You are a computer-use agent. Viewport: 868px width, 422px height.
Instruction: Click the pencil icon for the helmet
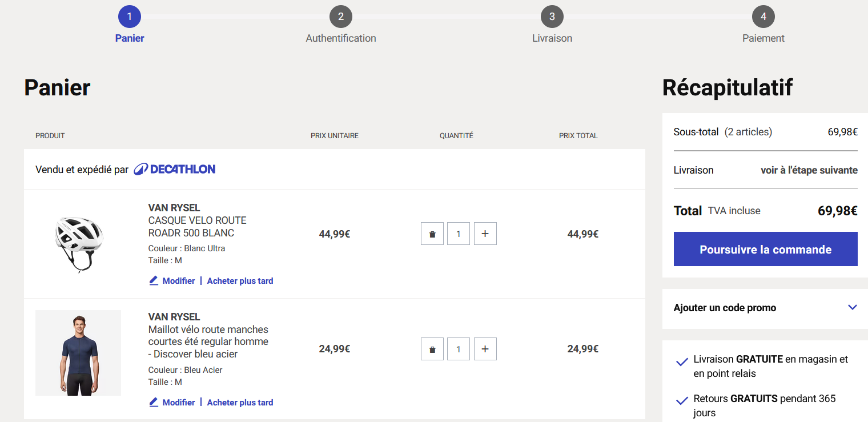[x=154, y=280]
